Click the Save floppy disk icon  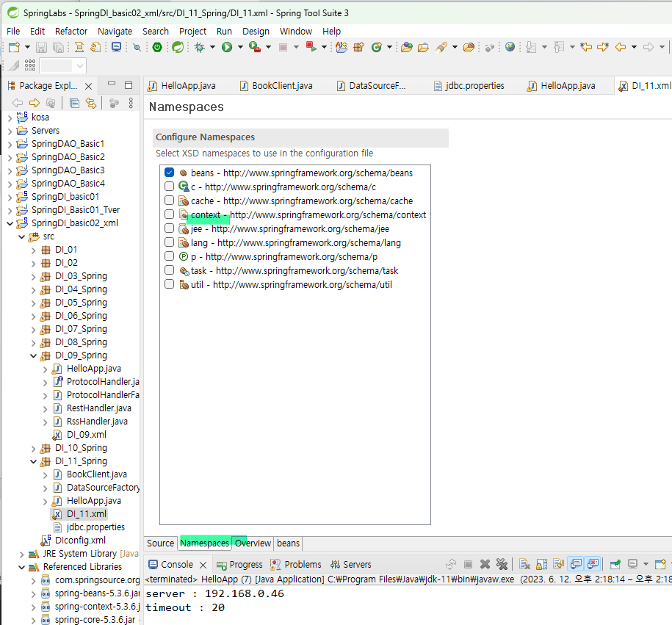[41, 47]
